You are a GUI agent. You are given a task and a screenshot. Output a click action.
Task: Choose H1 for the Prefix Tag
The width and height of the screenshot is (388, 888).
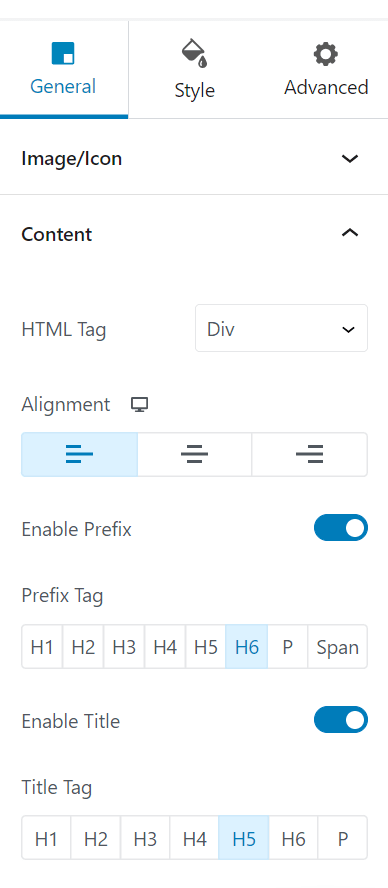point(42,647)
